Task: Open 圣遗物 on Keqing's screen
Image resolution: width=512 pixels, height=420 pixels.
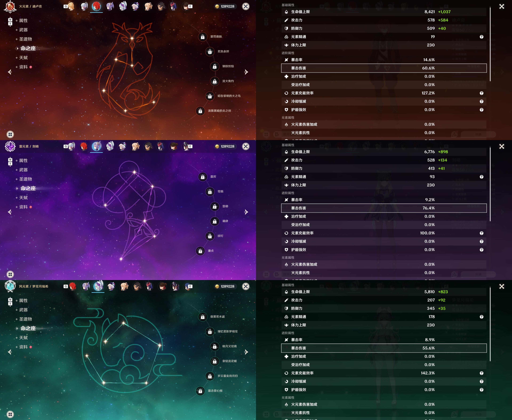Action: pos(25,179)
